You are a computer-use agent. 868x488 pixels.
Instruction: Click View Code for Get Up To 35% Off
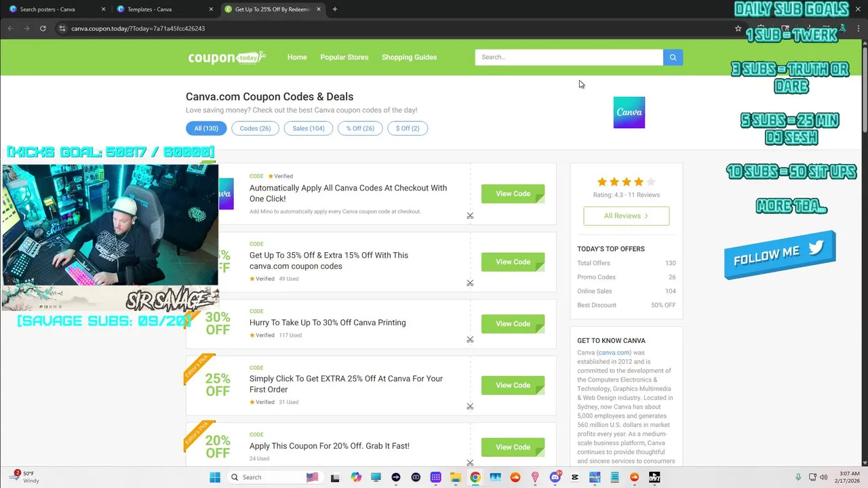tap(513, 262)
